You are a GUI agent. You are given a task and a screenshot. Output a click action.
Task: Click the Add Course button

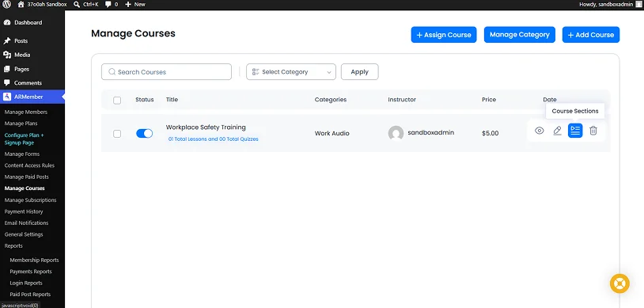591,35
